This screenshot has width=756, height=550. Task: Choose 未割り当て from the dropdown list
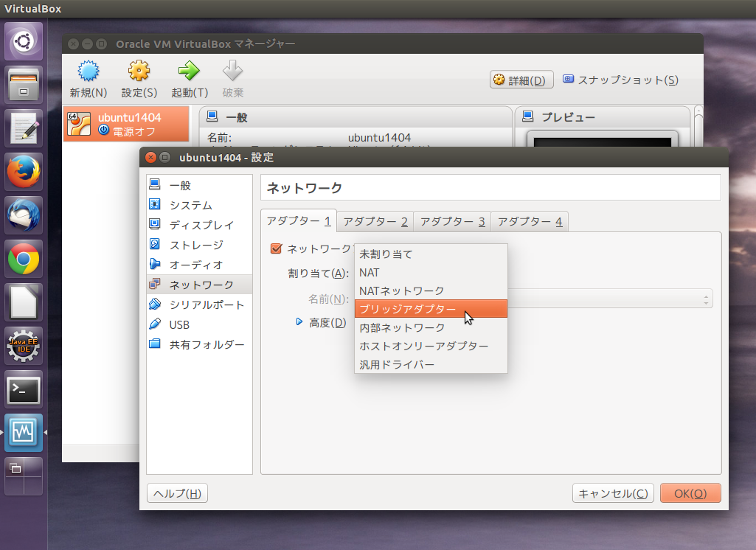[431, 254]
